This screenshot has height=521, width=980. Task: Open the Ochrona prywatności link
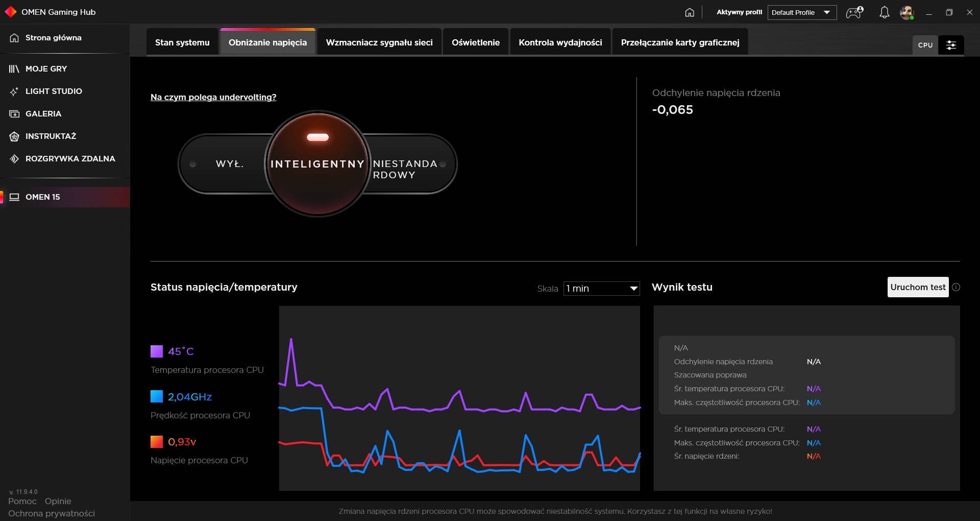click(52, 513)
